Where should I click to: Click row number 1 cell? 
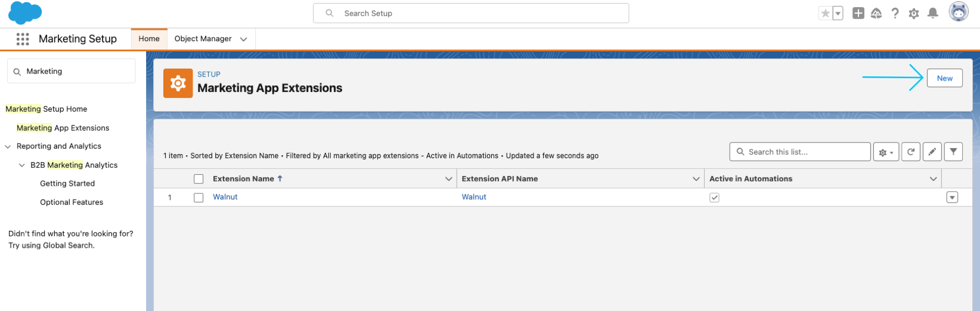click(170, 198)
